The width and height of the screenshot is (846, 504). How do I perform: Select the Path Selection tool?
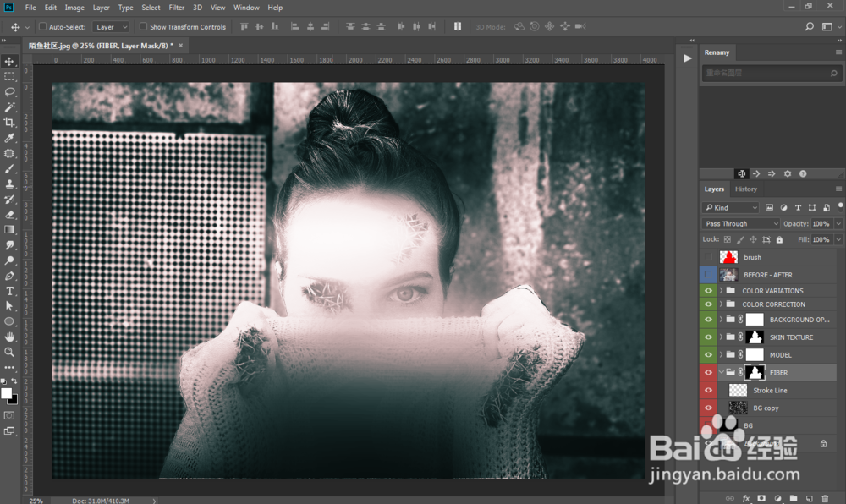pos(9,306)
